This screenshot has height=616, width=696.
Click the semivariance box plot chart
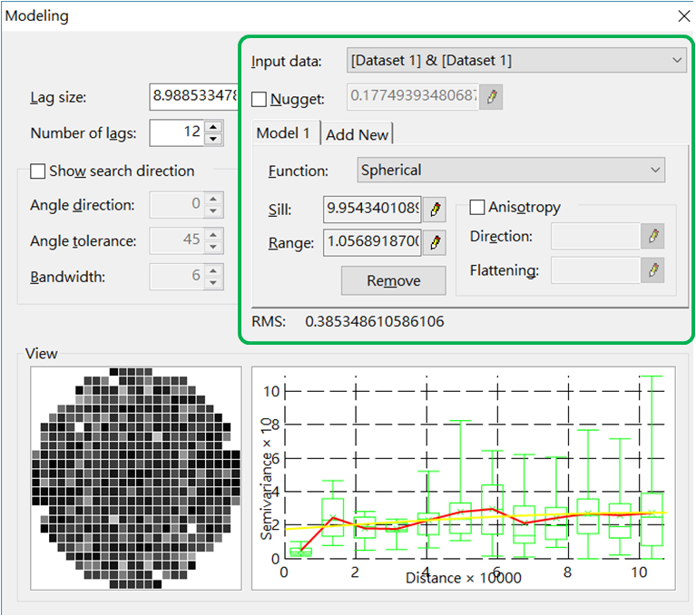(x=464, y=478)
